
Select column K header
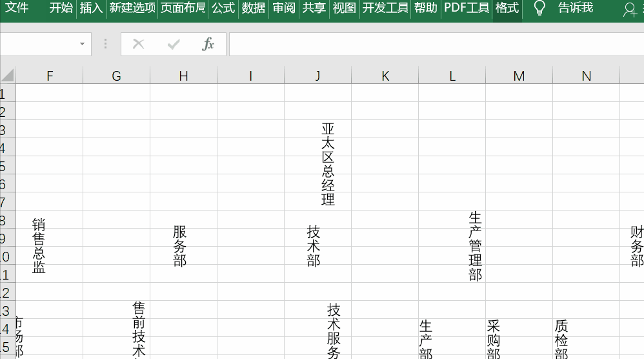click(x=385, y=76)
